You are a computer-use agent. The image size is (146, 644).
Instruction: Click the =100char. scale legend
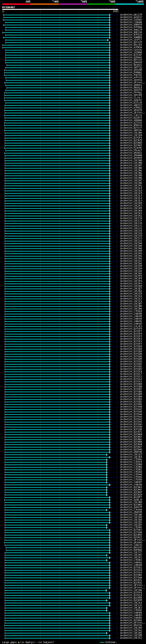(108, 642)
